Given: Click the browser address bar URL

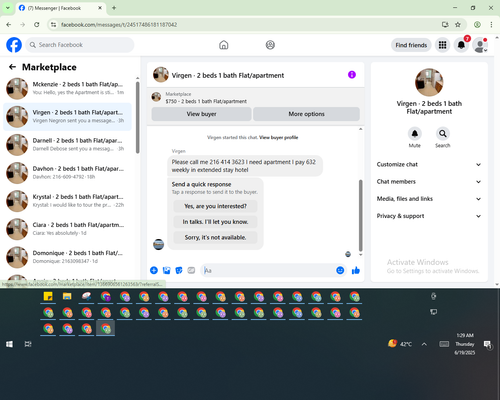Looking at the screenshot, I should pos(119,25).
